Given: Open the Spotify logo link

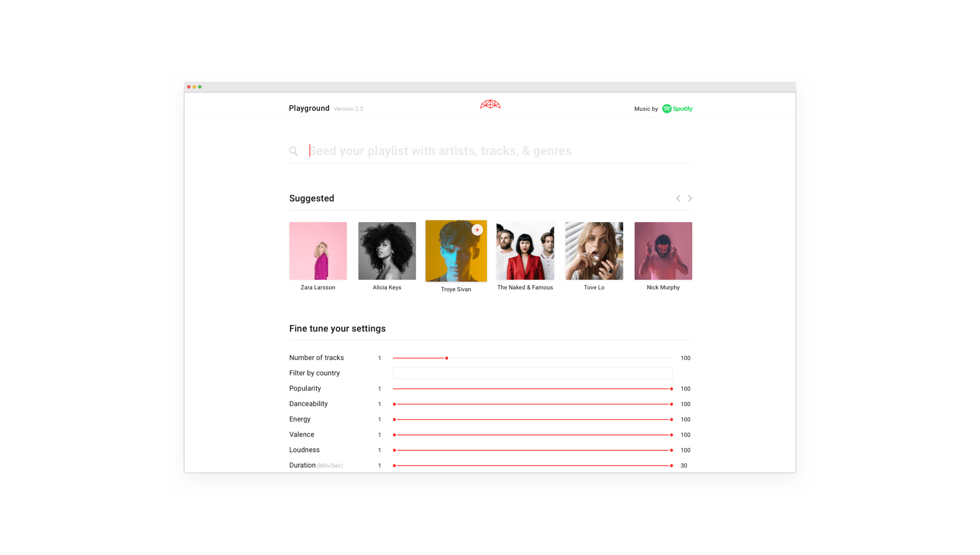Looking at the screenshot, I should pos(677,109).
